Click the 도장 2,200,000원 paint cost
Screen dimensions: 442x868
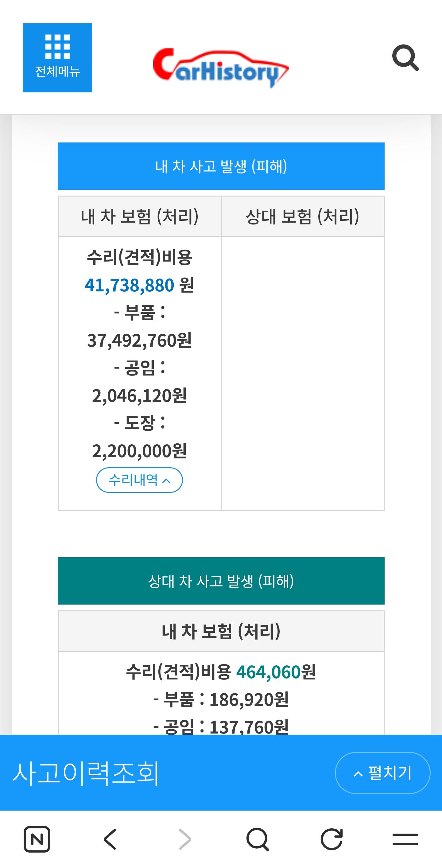(x=139, y=451)
